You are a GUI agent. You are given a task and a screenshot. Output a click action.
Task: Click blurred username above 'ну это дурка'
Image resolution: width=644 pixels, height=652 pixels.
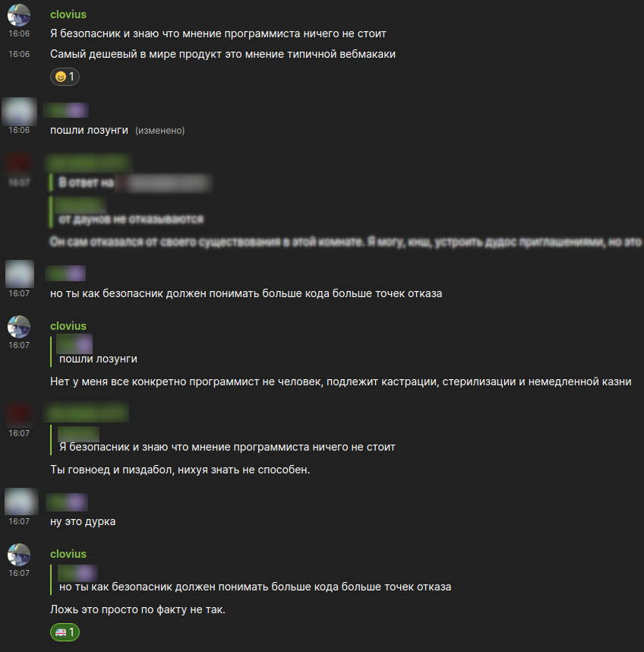[67, 502]
